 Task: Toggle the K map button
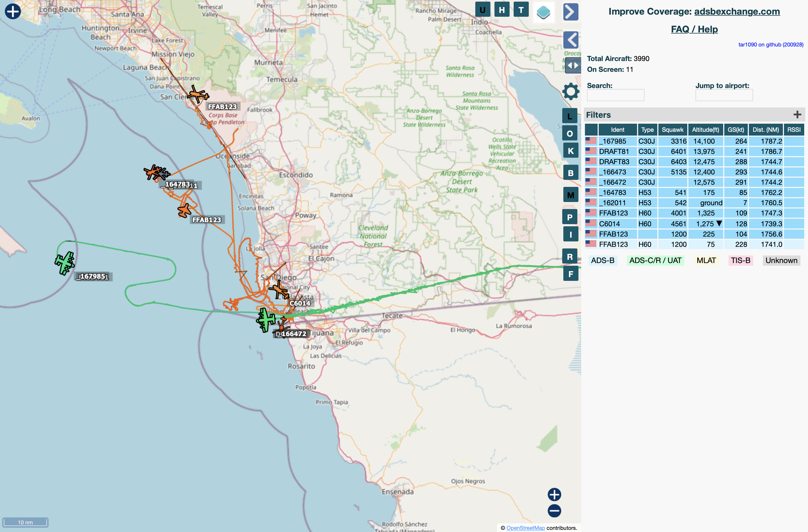point(571,151)
